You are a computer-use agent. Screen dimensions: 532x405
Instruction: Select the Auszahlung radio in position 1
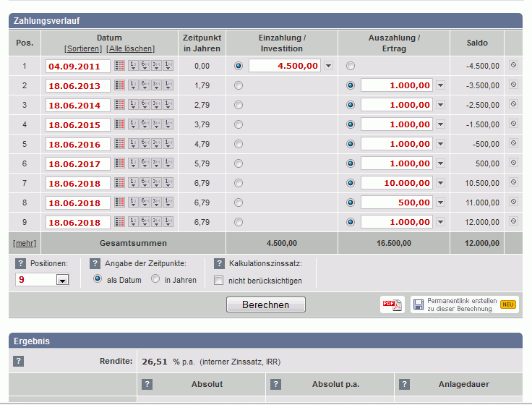pyautogui.click(x=351, y=66)
